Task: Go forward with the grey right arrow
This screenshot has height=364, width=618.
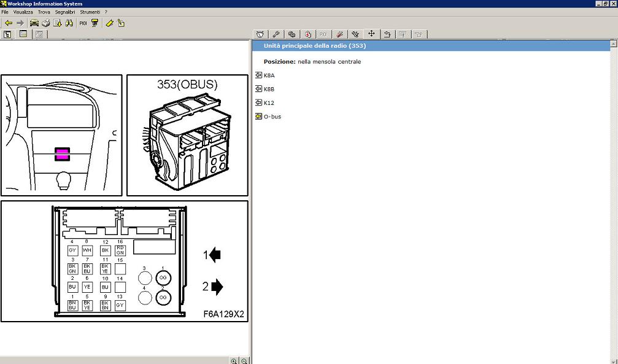Action: [x=20, y=23]
